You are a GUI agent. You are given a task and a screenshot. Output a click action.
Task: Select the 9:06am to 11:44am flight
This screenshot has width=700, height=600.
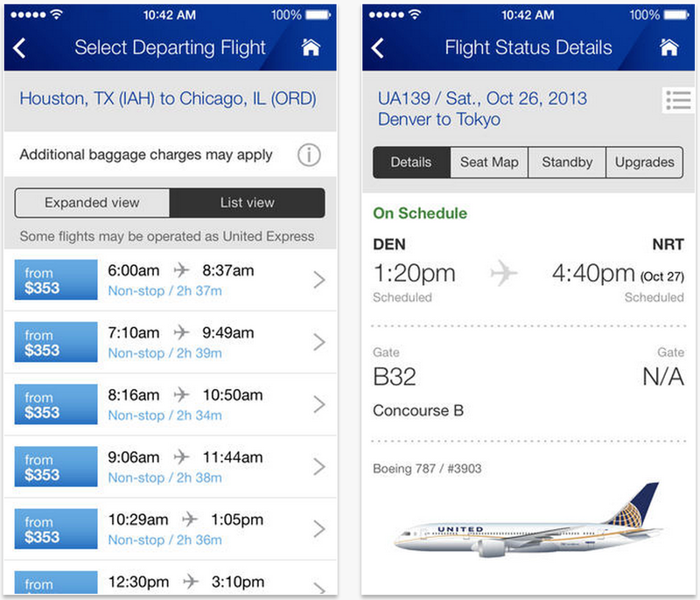pyautogui.click(x=170, y=466)
